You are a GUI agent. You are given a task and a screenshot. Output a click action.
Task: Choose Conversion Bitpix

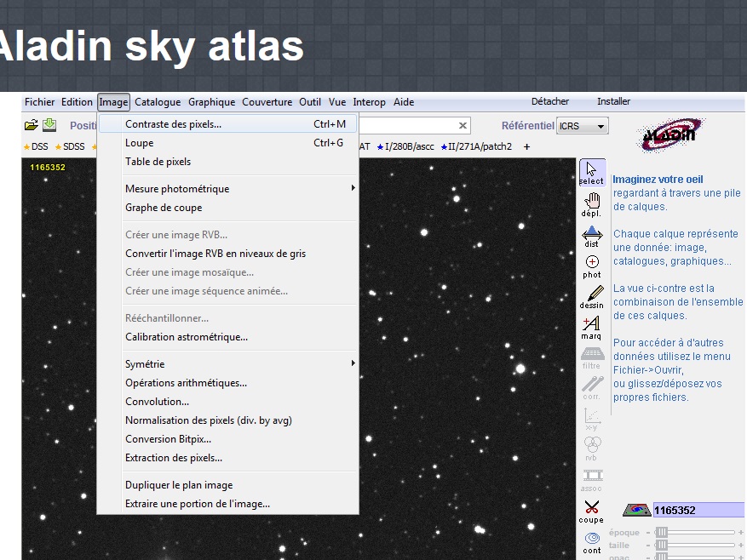(227, 439)
